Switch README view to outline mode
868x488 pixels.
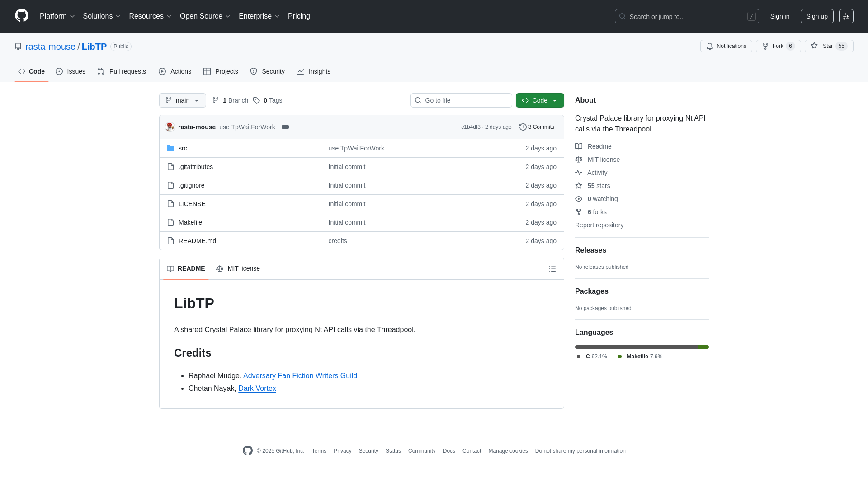[552, 268]
